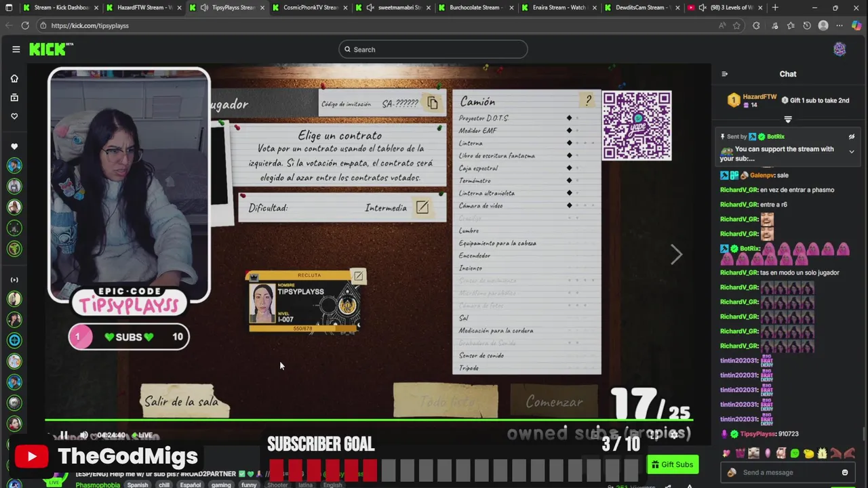Go to Home in the left sidebar
Viewport: 868px width, 488px height.
(14, 79)
